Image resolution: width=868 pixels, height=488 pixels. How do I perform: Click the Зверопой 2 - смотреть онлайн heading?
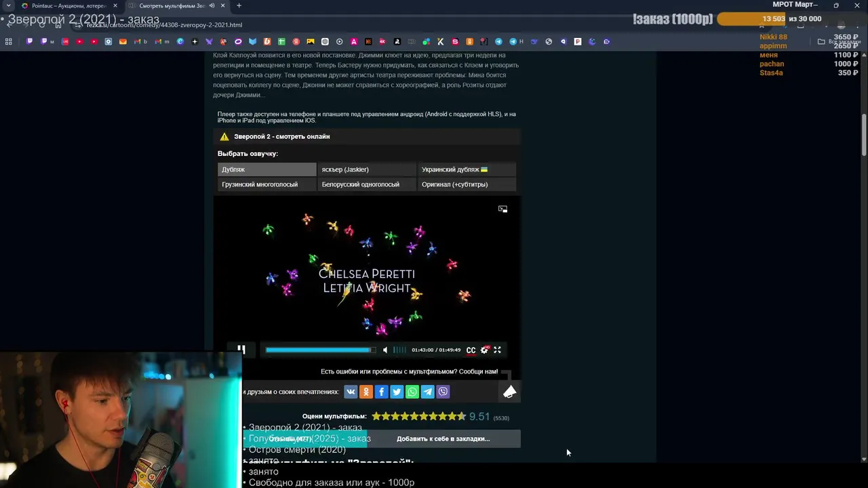[x=281, y=136]
